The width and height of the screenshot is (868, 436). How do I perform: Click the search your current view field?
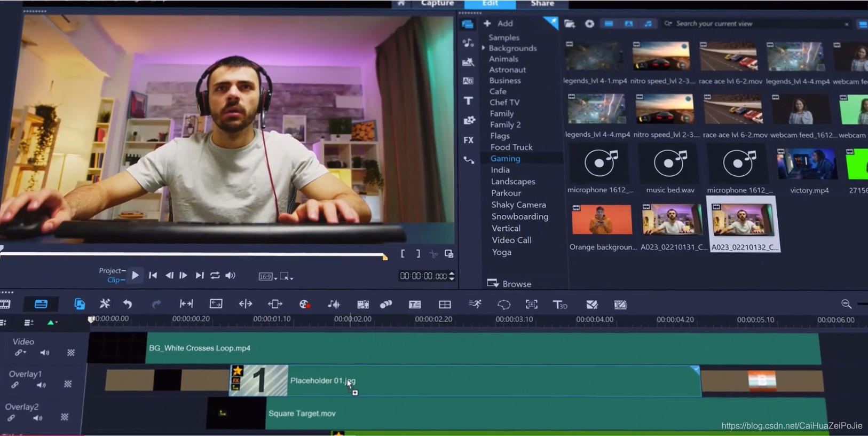tap(755, 24)
